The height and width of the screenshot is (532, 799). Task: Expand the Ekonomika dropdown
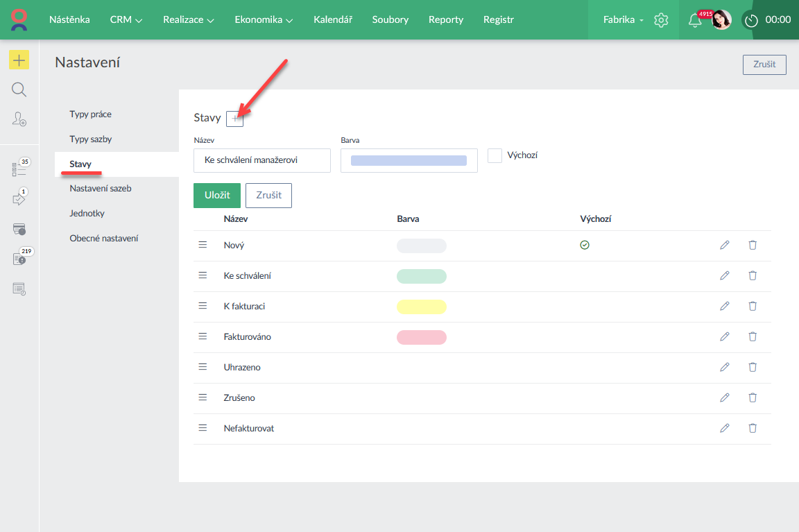(264, 20)
